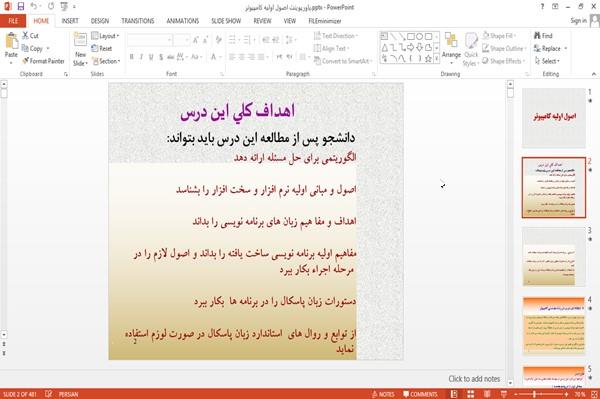The image size is (600, 399).
Task: Collapse the ribbon with the up chevron
Action: click(x=594, y=74)
